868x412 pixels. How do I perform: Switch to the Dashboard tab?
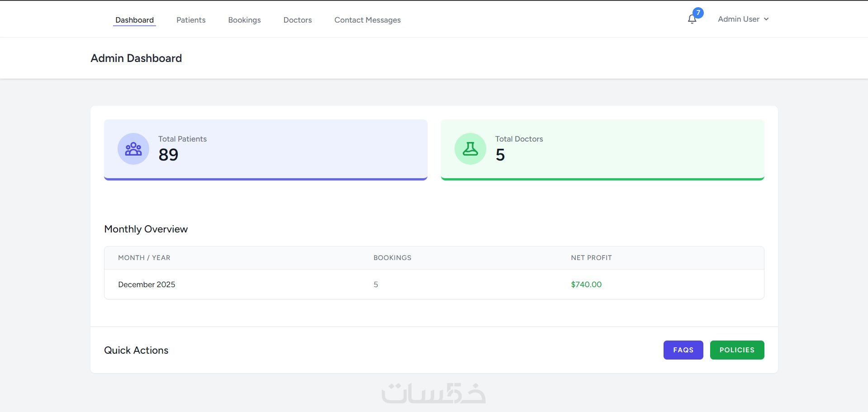point(134,20)
